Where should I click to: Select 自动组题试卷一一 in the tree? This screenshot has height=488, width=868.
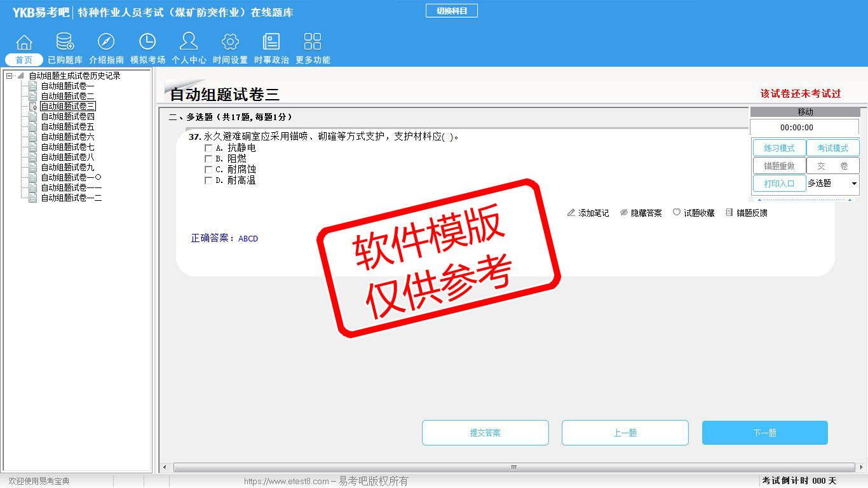pyautogui.click(x=71, y=187)
